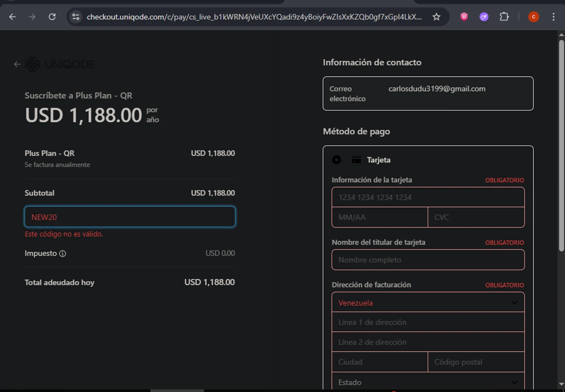Click the "Información de la tarjeta" label
565x392 pixels.
click(372, 180)
